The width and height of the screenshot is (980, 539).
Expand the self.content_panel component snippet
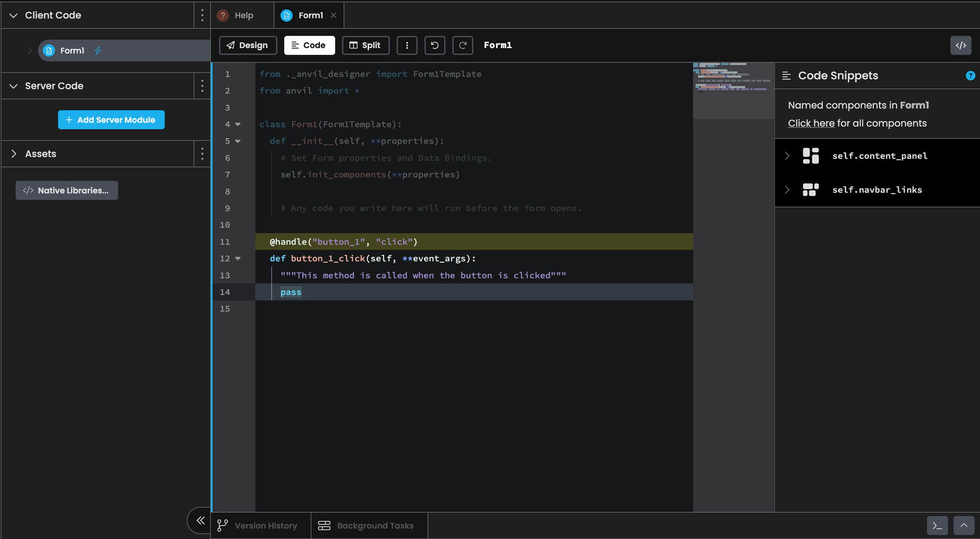tap(787, 156)
